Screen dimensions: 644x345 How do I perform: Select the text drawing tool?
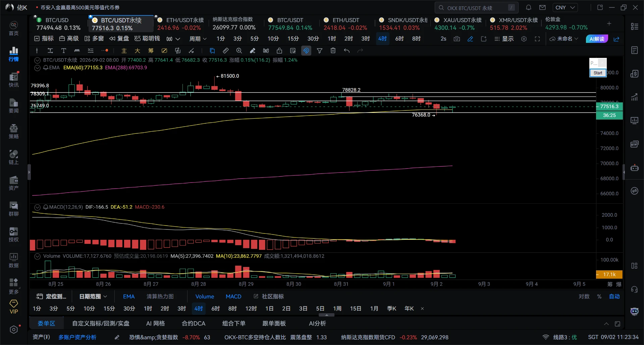tap(63, 51)
